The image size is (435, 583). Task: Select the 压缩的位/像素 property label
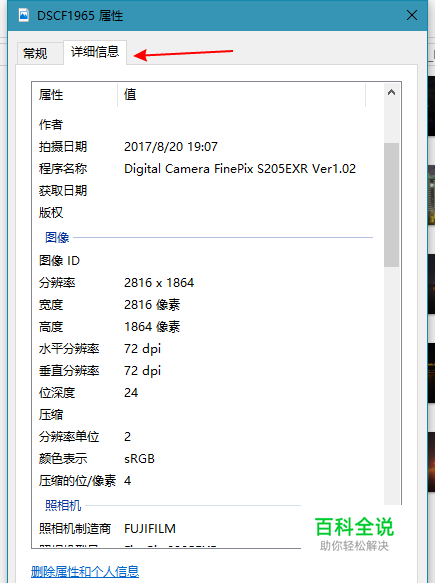77,481
